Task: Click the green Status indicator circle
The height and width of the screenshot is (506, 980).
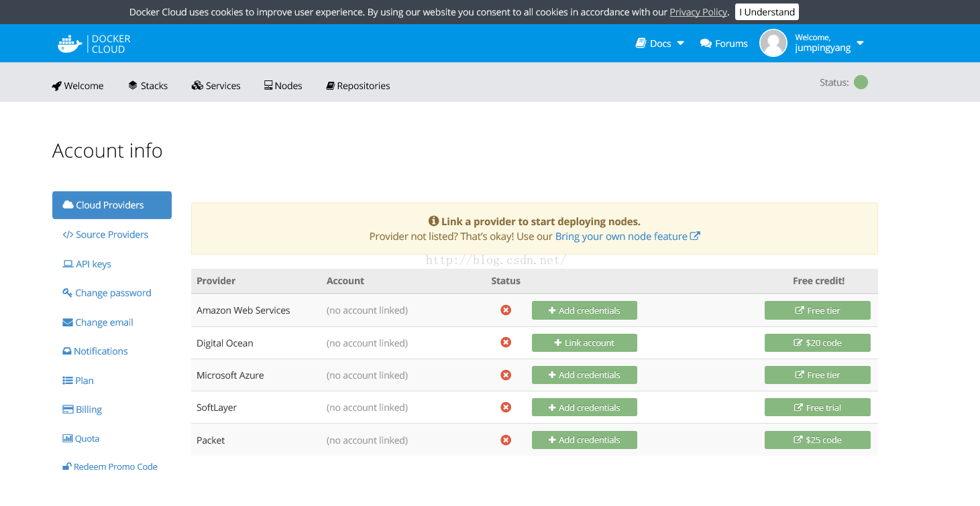Action: [x=861, y=82]
